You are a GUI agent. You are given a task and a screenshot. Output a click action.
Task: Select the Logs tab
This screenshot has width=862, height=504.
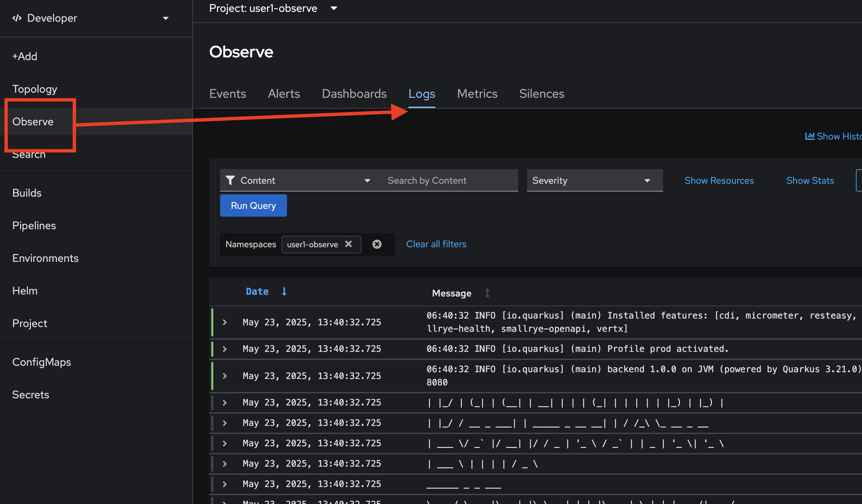(x=422, y=93)
